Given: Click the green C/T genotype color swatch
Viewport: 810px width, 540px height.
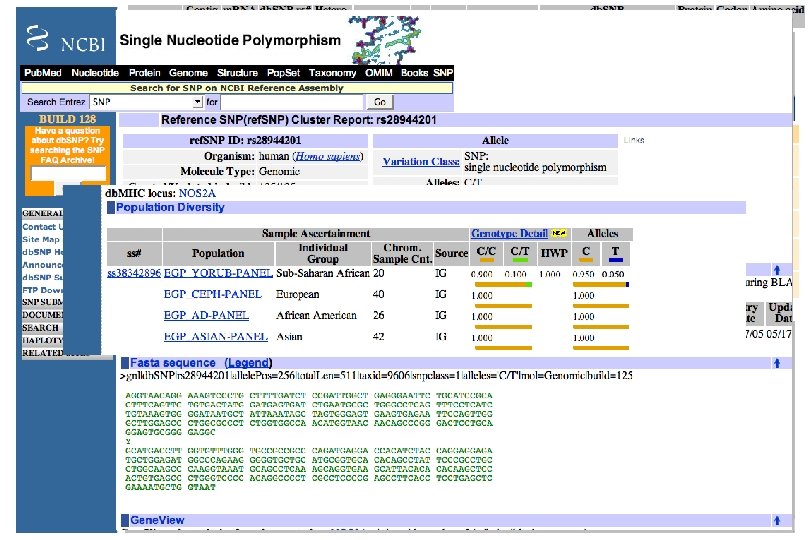Looking at the screenshot, I should 520,260.
